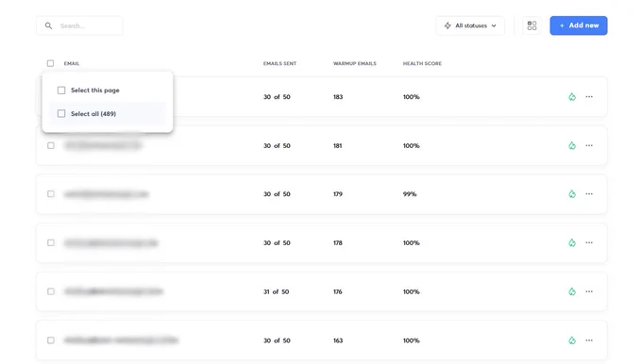
Task: Focus the Search input field
Action: 79,25
